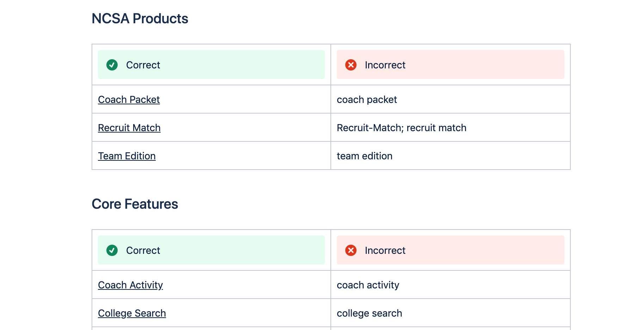Open the Coach Activity link

[130, 285]
